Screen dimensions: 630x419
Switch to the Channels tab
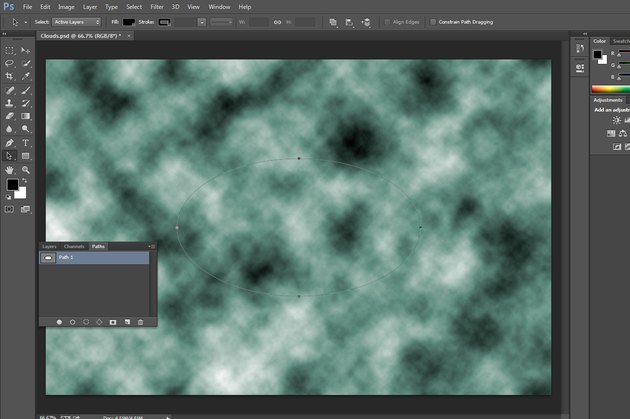tap(74, 246)
